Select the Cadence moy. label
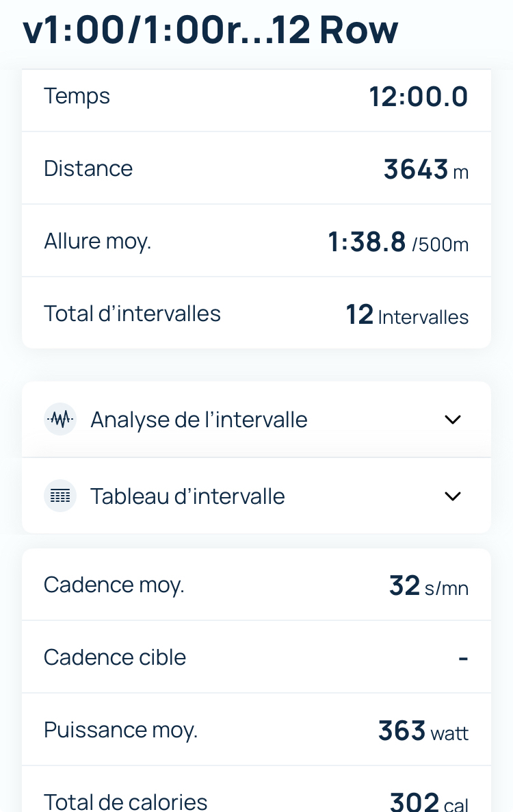The image size is (513, 812). [x=114, y=585]
